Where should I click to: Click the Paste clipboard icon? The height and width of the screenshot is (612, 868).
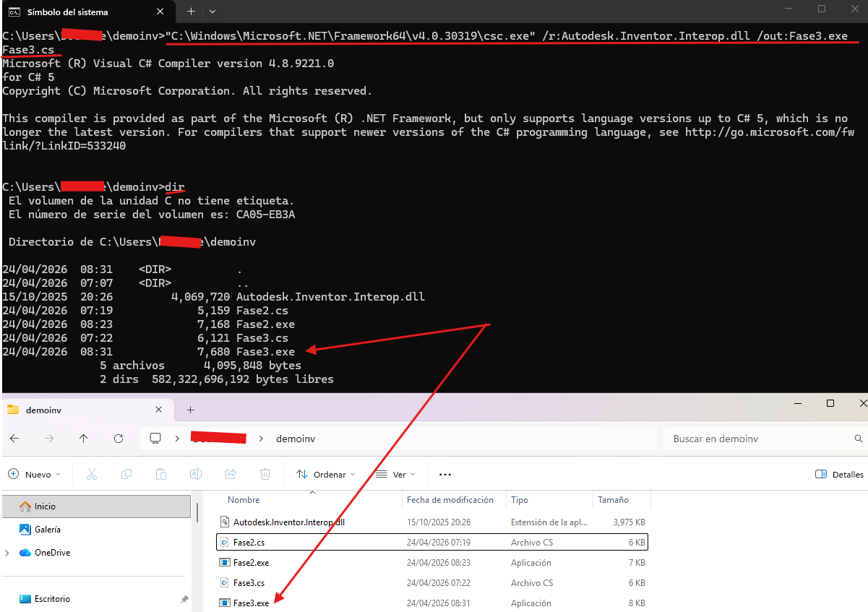(161, 475)
